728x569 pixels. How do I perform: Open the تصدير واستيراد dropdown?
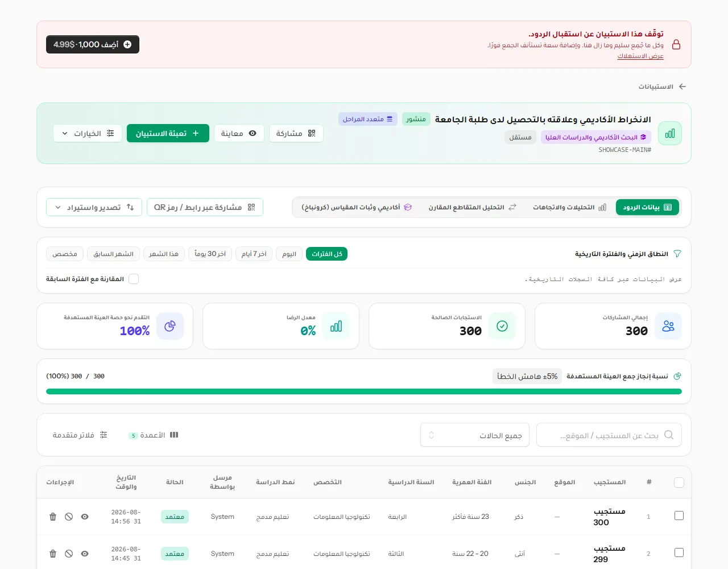point(94,207)
